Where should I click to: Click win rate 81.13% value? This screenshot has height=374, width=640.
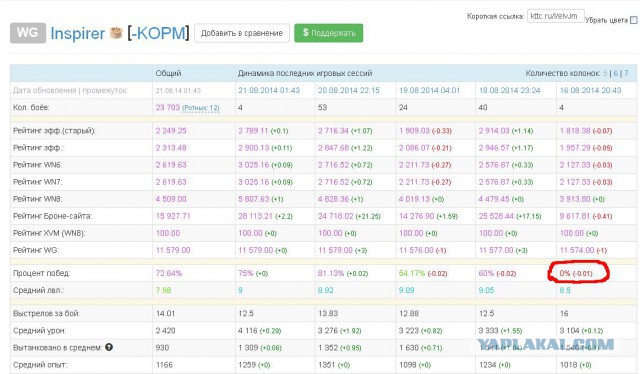coord(331,273)
